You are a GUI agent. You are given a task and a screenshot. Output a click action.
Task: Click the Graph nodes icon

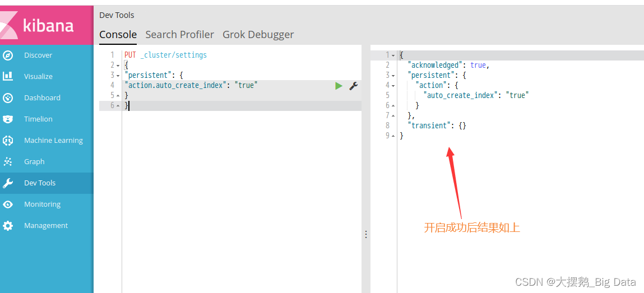pos(8,162)
